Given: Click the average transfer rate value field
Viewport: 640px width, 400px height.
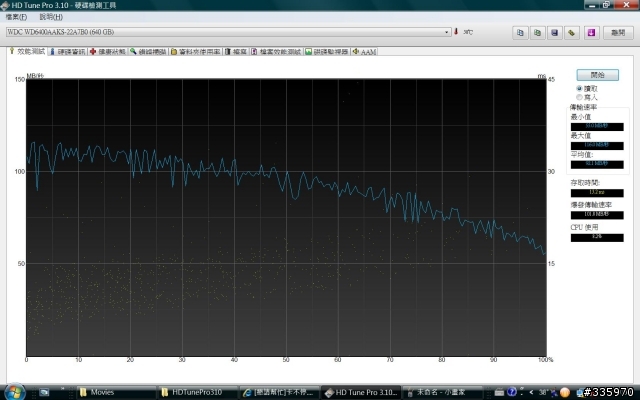Looking at the screenshot, I should click(x=597, y=164).
